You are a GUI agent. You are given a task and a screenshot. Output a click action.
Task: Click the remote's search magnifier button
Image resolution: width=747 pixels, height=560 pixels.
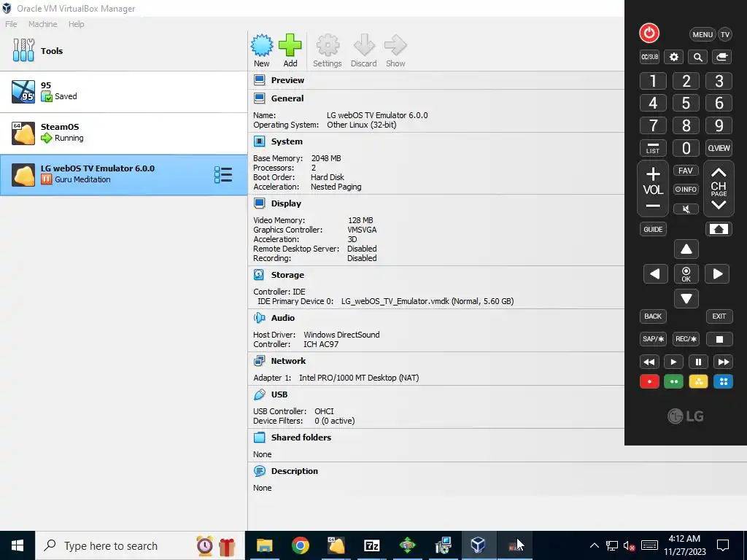[698, 57]
